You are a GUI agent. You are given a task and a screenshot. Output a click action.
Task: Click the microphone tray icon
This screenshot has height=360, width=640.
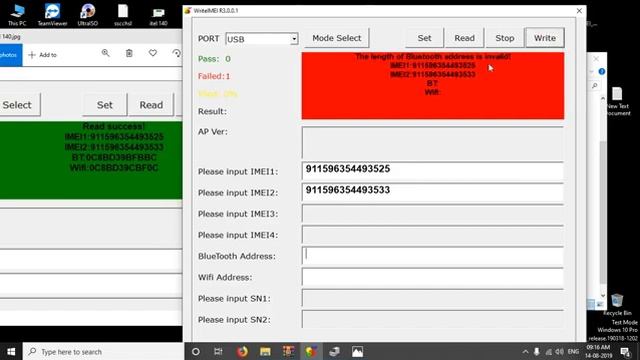coord(537,351)
